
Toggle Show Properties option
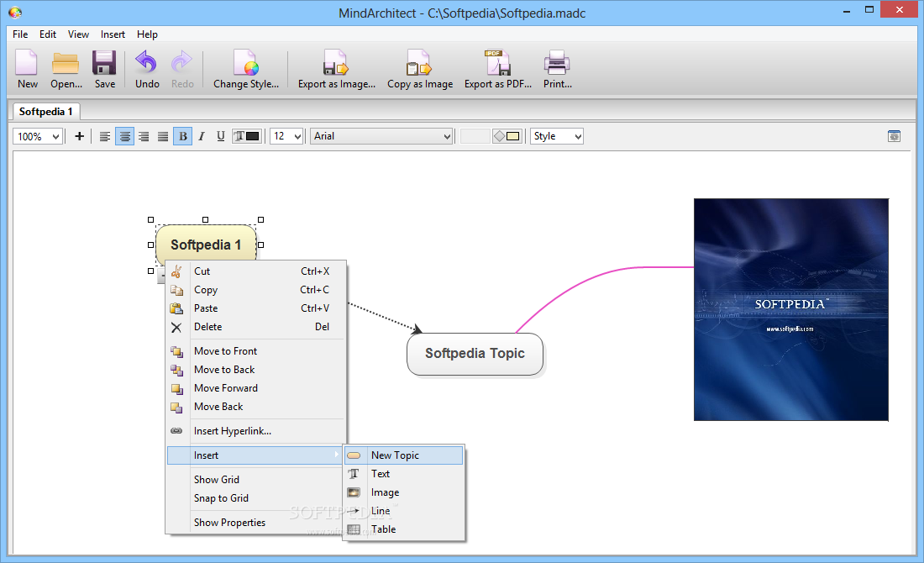(229, 523)
